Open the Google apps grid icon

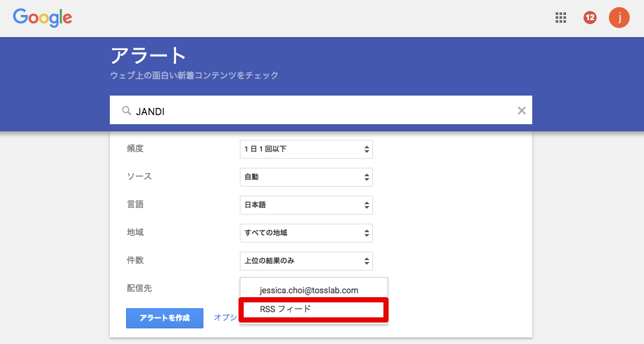click(x=561, y=18)
